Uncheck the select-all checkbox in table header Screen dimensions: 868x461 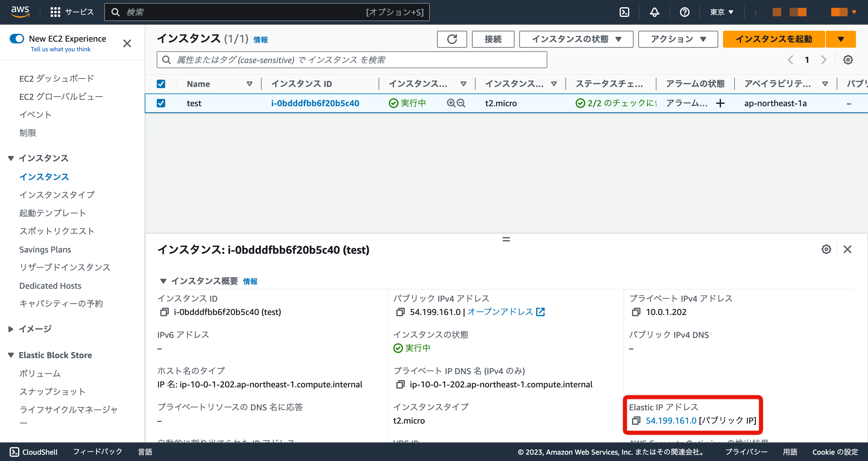pos(161,84)
